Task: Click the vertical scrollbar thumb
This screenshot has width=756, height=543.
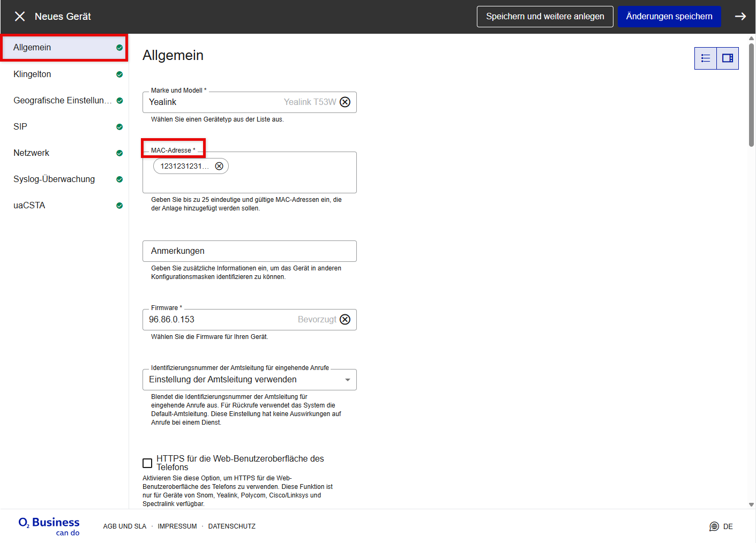Action: click(751, 94)
